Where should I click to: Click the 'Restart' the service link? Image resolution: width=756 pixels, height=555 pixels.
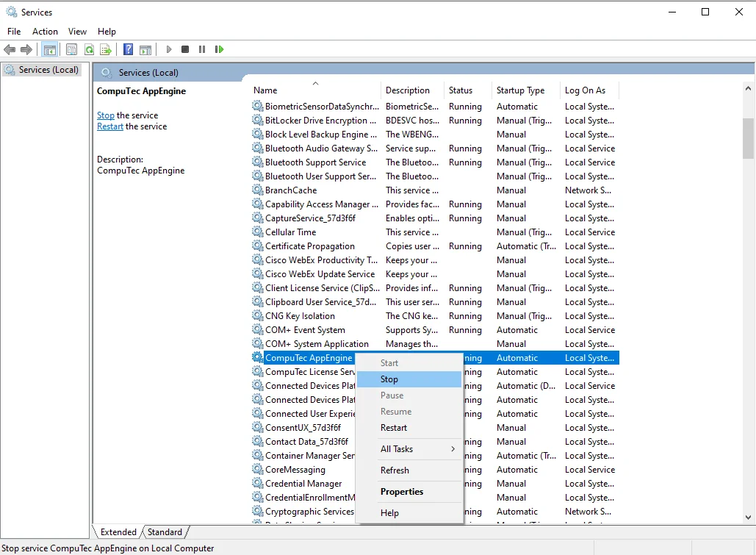pyautogui.click(x=110, y=126)
